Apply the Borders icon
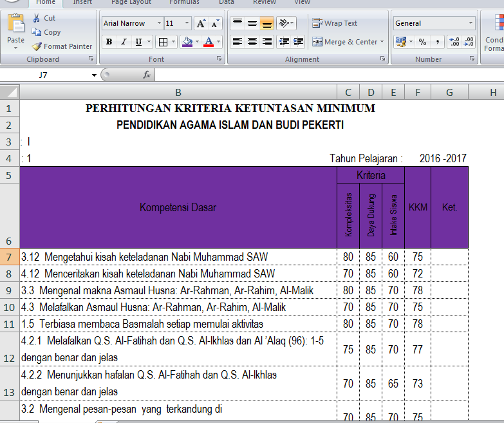 (163, 42)
